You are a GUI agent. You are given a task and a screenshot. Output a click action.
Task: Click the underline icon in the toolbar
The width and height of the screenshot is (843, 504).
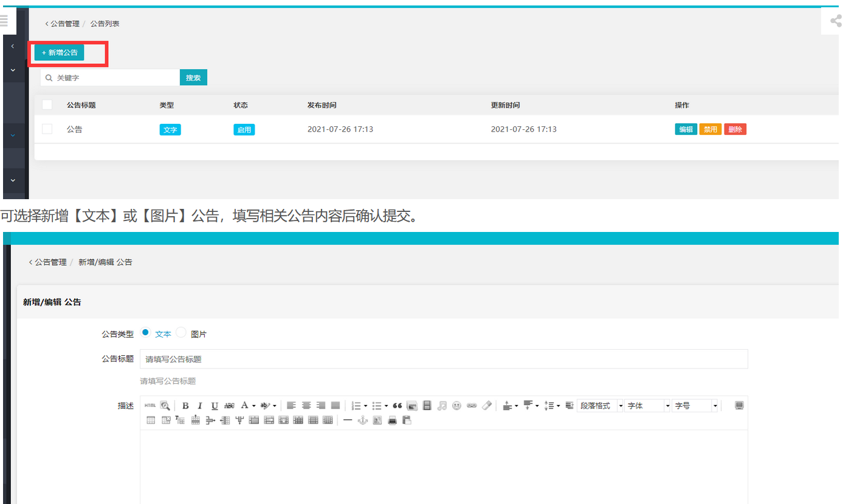tap(214, 406)
